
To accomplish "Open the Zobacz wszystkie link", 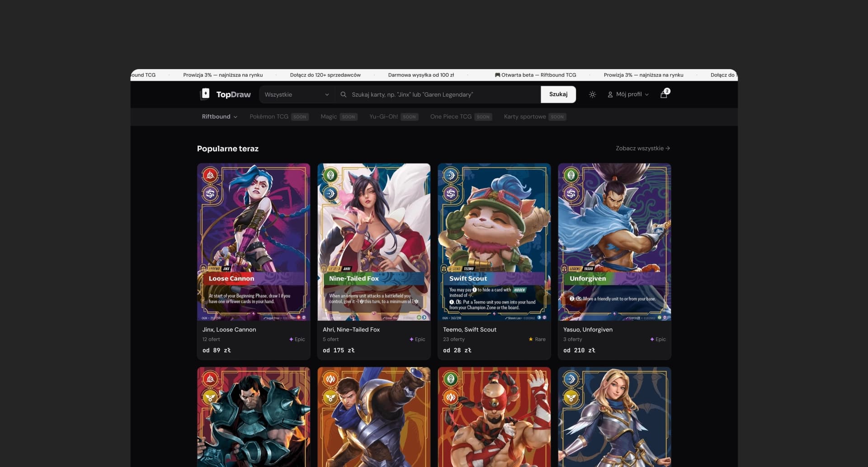I will tap(643, 148).
